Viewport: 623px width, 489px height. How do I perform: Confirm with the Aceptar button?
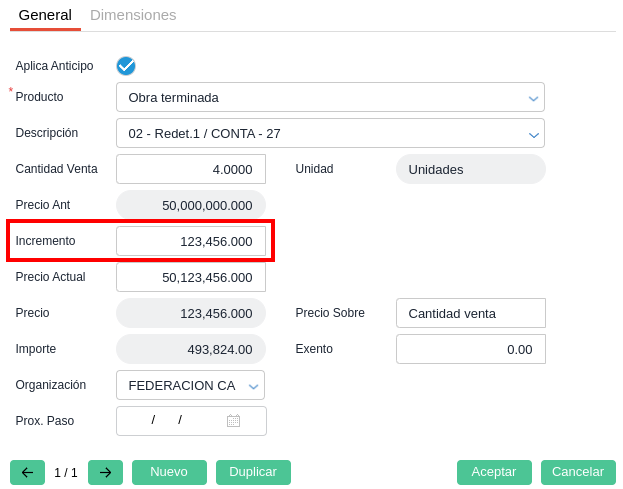[494, 472]
